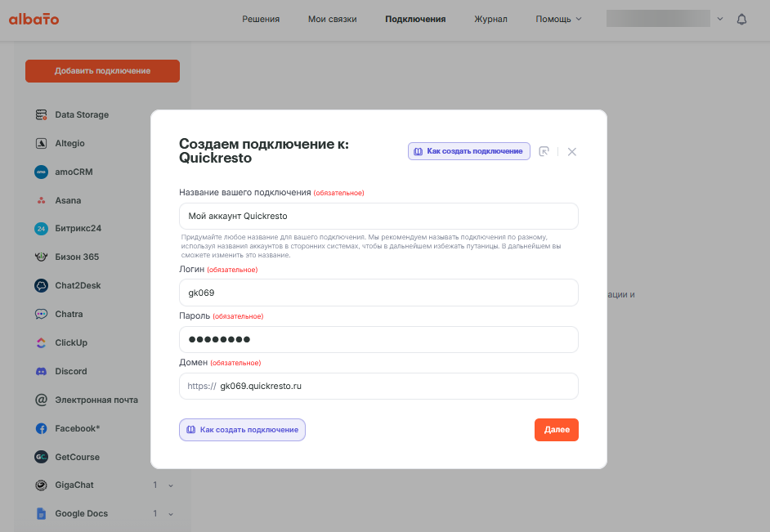Click the dialog pop-out arrow icon

pos(544,151)
